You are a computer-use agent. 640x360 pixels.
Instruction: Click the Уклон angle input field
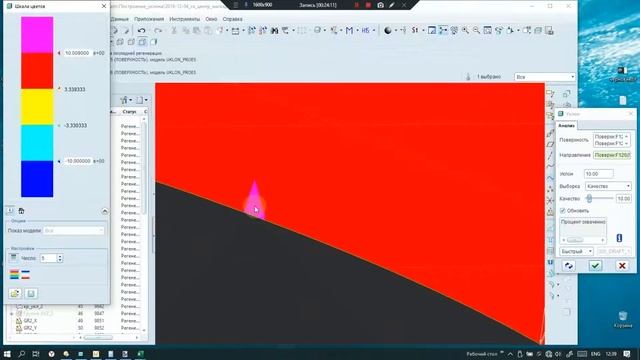click(x=598, y=174)
